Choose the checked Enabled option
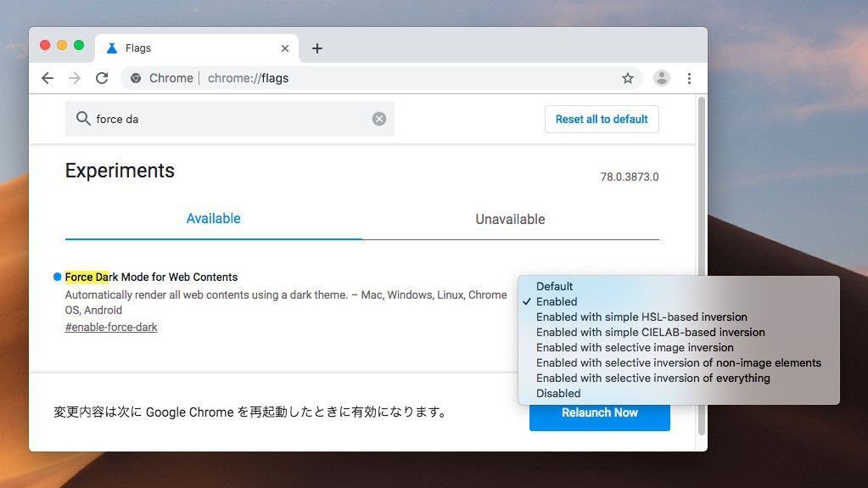868x488 pixels. point(679,301)
